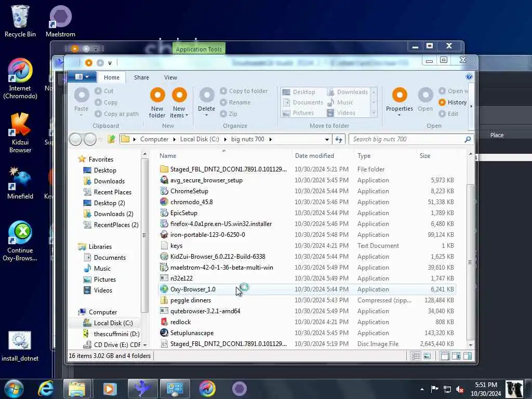Open the Minefield desktop shortcut
This screenshot has height=399, width=532.
(x=20, y=183)
